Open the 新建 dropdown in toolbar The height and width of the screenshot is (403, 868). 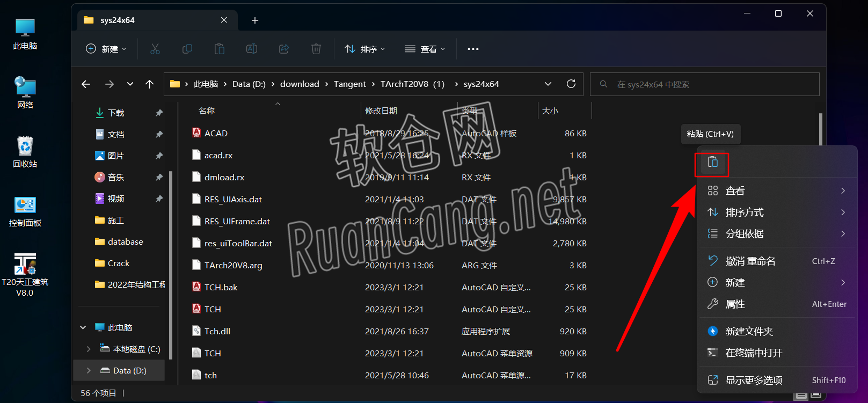106,49
